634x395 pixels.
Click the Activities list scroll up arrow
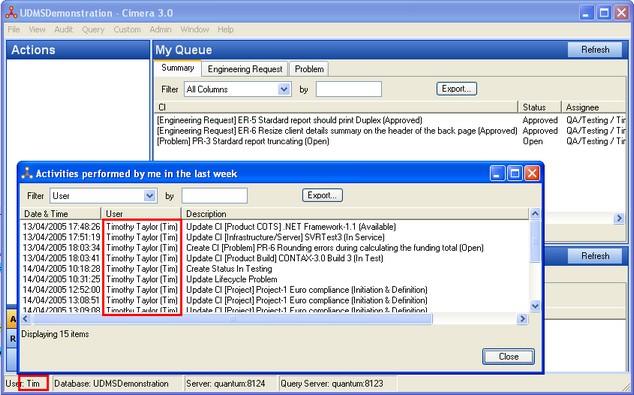click(x=535, y=213)
